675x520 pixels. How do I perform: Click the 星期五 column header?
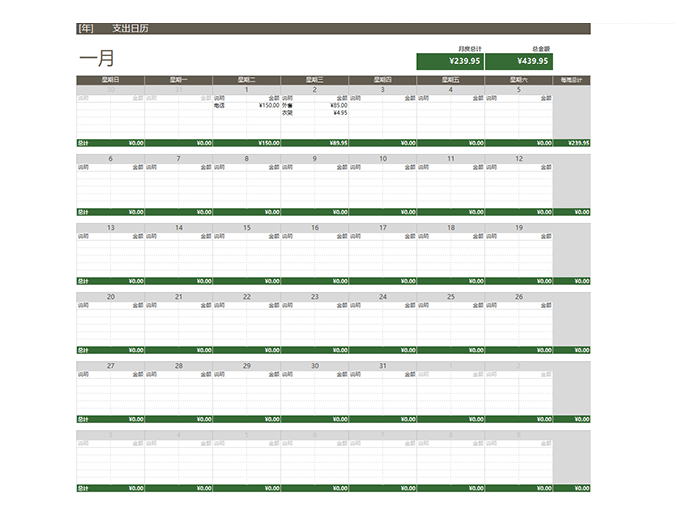tap(451, 80)
